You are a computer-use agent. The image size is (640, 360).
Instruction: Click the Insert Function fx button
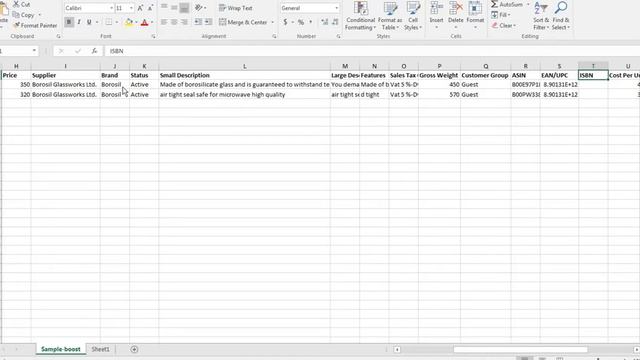[94, 51]
